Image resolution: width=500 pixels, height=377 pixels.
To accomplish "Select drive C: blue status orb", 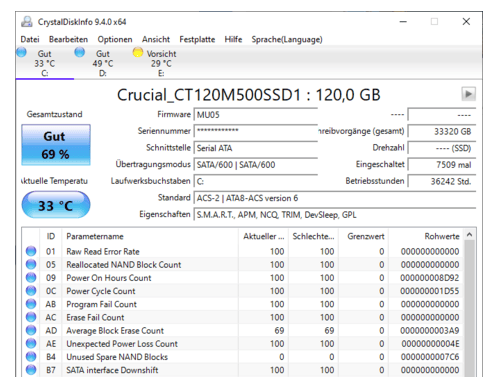I will pos(22,53).
